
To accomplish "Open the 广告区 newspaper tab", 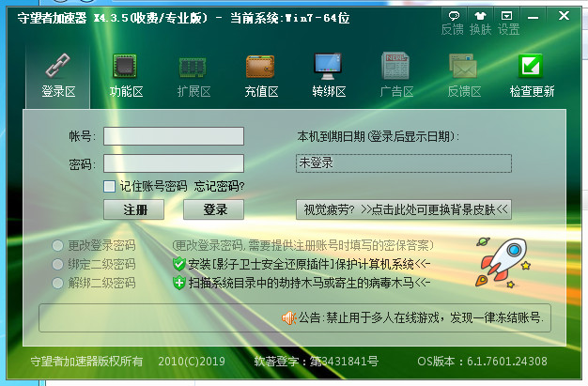I will point(395,76).
